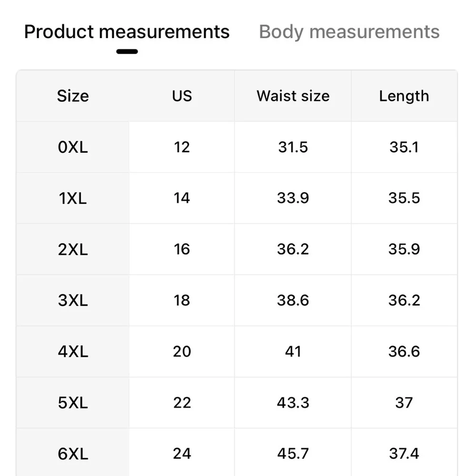Select the length value 37.4

tap(404, 454)
